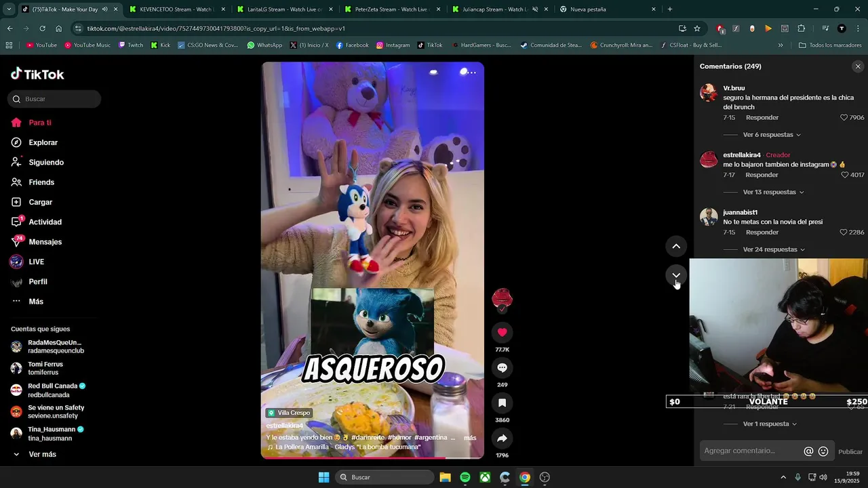Open Windows Start menu
The height and width of the screenshot is (488, 868).
click(324, 477)
